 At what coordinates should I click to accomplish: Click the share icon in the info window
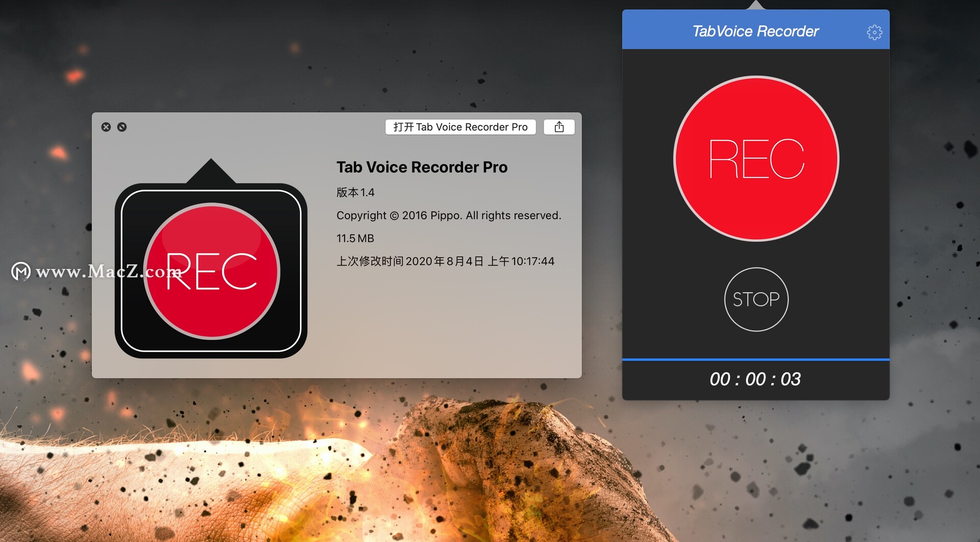[x=559, y=127]
